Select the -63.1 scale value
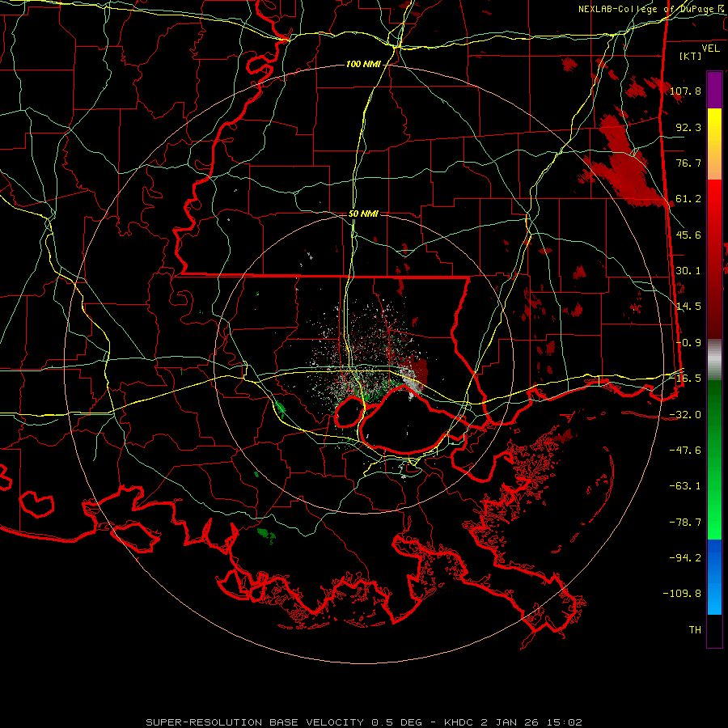728x728 pixels. [x=685, y=486]
